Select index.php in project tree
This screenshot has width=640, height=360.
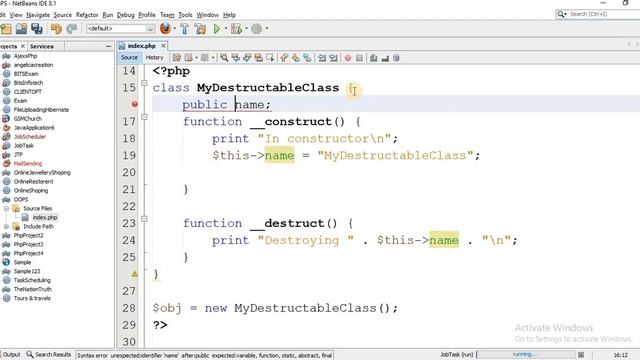point(44,218)
